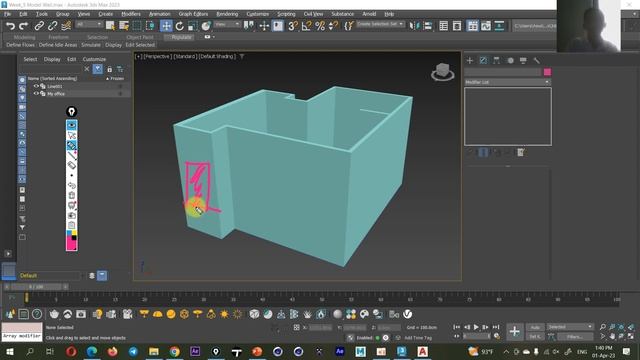The height and width of the screenshot is (360, 640).
Task: Click the Unlink Selection icon
Action: [52, 26]
